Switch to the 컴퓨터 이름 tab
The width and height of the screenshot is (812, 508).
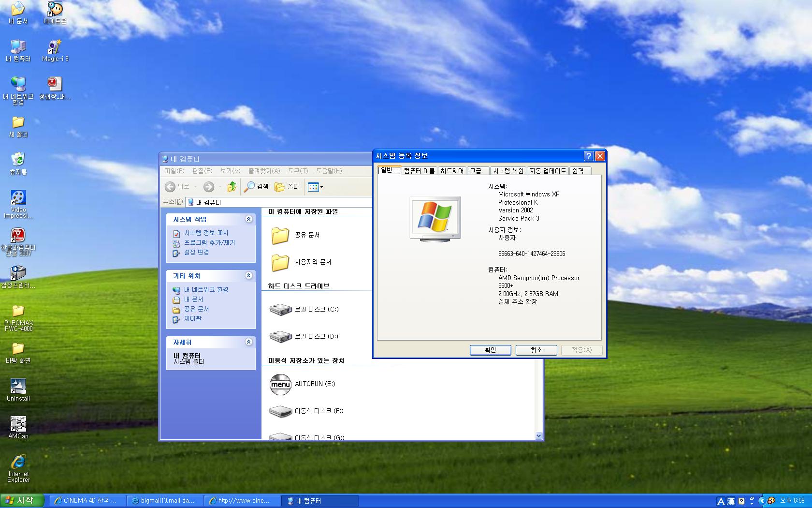(419, 171)
